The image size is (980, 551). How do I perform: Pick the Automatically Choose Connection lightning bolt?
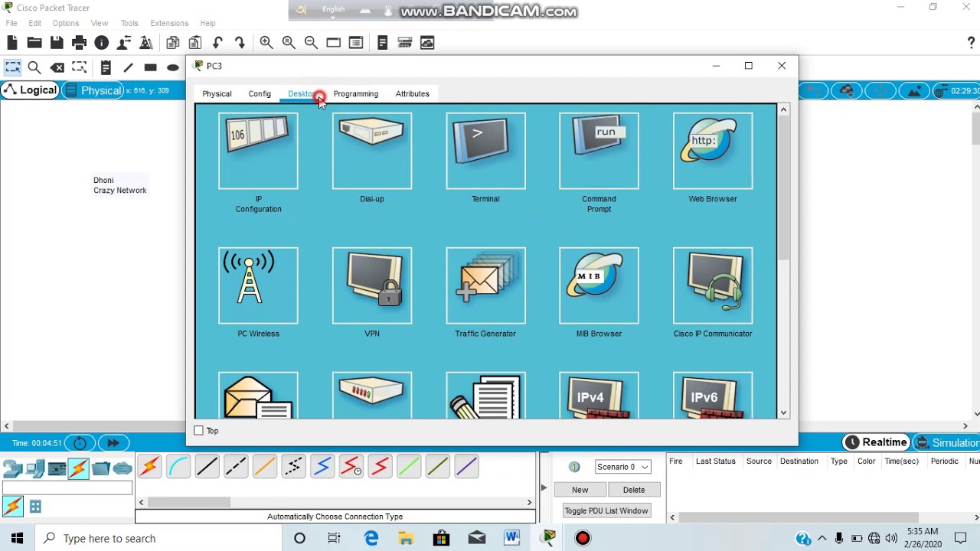tap(149, 466)
